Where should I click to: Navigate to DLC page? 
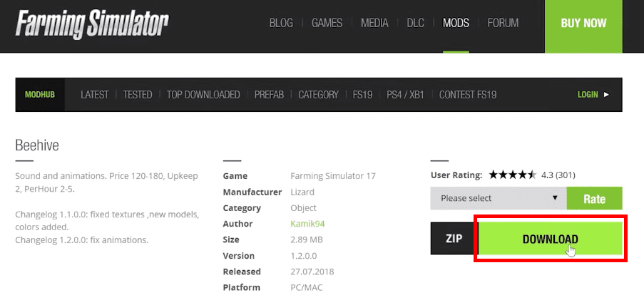click(x=415, y=23)
